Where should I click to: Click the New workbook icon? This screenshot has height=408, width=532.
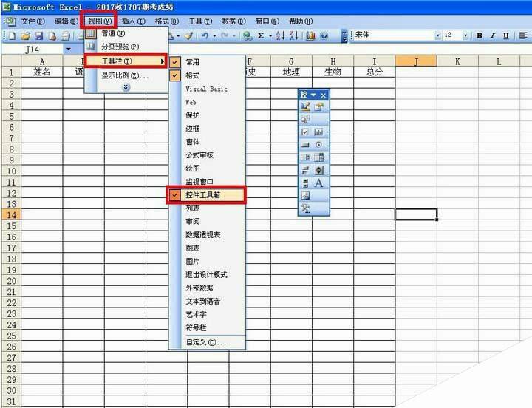coord(13,35)
